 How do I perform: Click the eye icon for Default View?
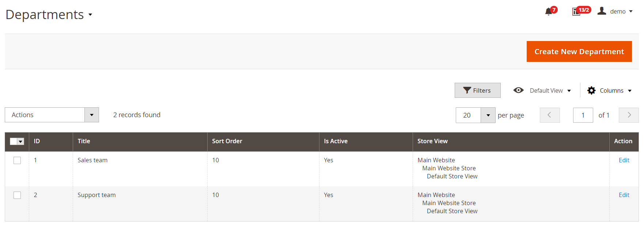tap(518, 90)
